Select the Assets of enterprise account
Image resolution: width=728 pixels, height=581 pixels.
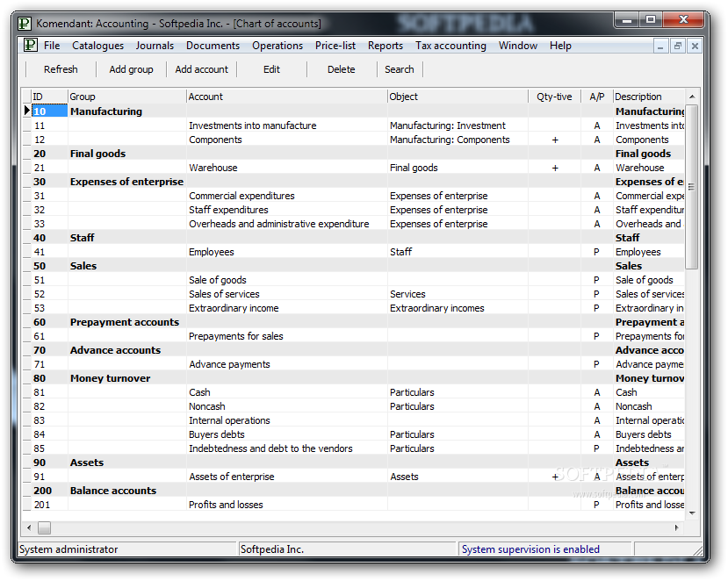(287, 477)
